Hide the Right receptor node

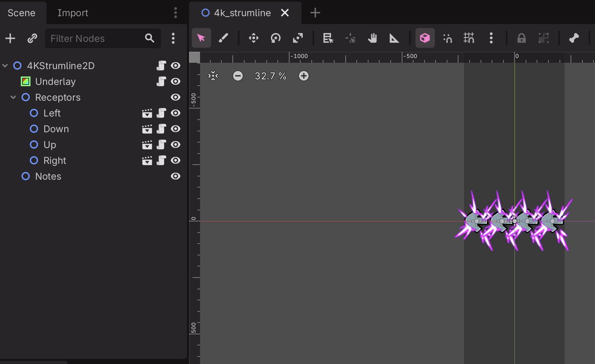176,161
